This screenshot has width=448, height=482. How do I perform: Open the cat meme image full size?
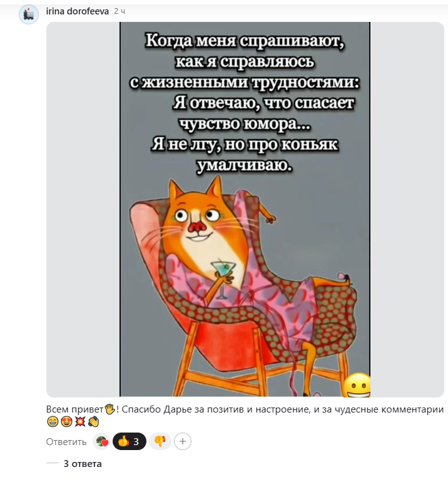(245, 209)
